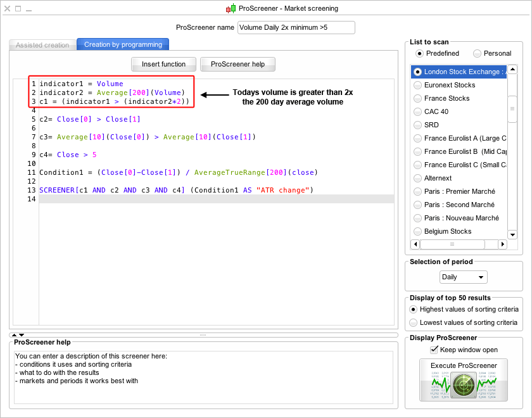This screenshot has height=418, width=532.
Task: Open the Creation by programming tab
Action: (x=123, y=44)
